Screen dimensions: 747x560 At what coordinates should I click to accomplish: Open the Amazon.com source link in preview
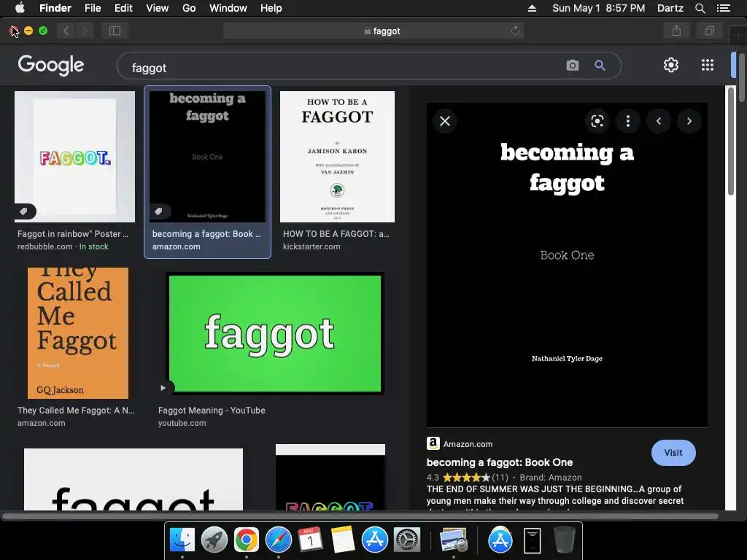point(468,444)
